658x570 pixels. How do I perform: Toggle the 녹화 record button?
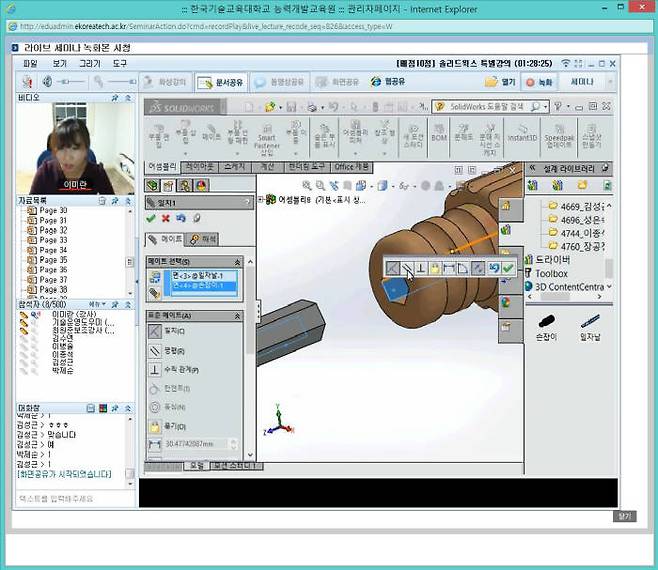click(539, 82)
